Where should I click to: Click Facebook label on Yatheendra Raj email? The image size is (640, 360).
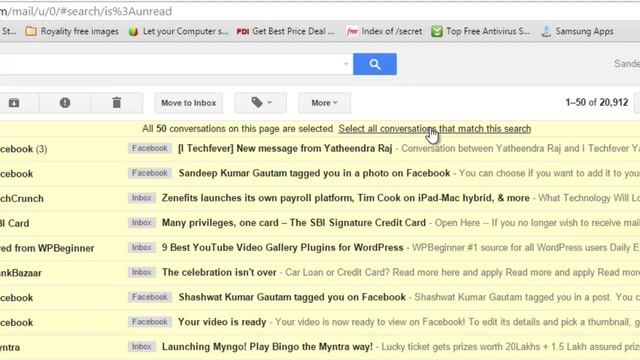(150, 148)
